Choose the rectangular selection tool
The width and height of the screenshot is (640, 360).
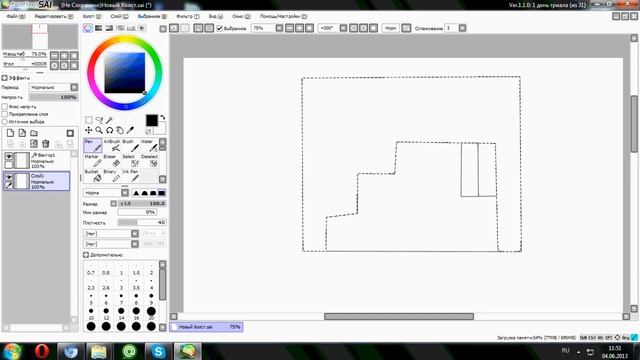click(x=89, y=120)
